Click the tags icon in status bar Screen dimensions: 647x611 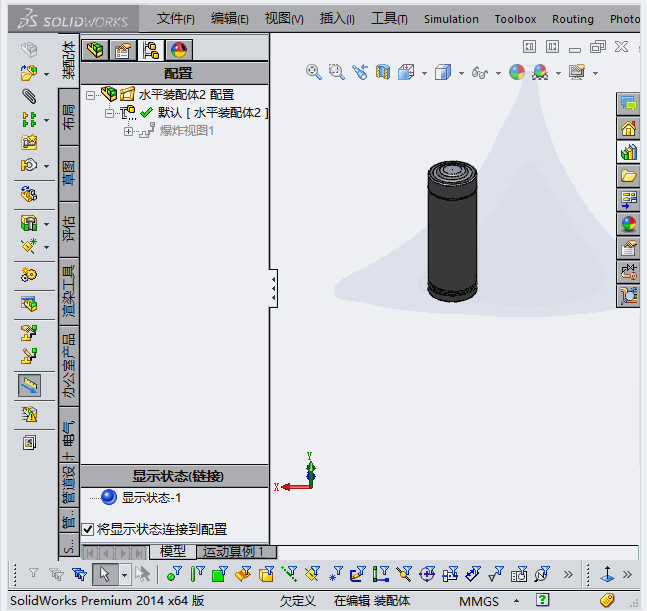[x=607, y=599]
